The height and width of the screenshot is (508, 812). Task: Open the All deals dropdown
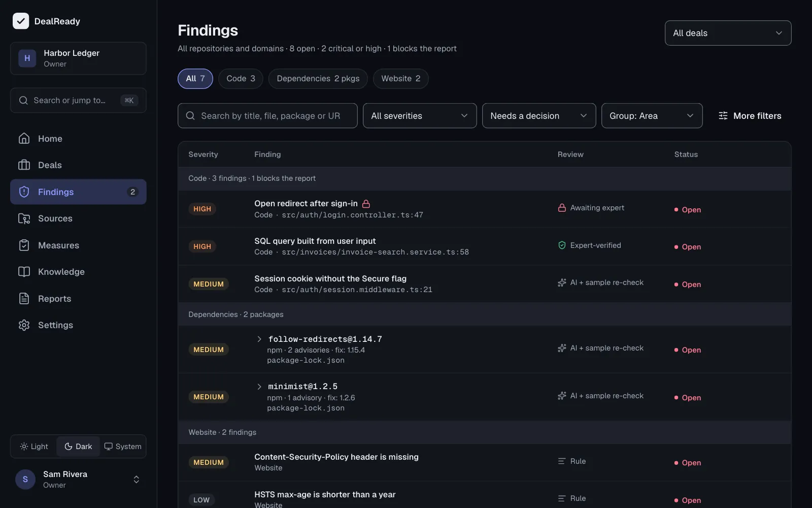click(728, 33)
